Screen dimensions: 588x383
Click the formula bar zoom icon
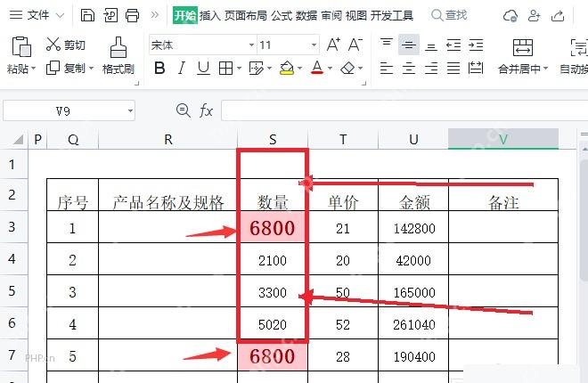pos(183,110)
